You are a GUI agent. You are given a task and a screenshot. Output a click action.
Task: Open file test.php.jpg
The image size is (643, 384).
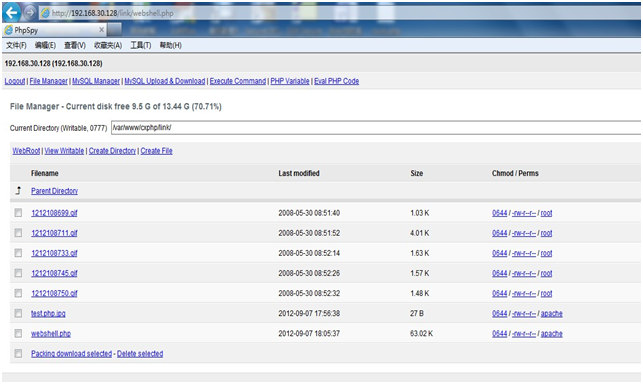(48, 313)
